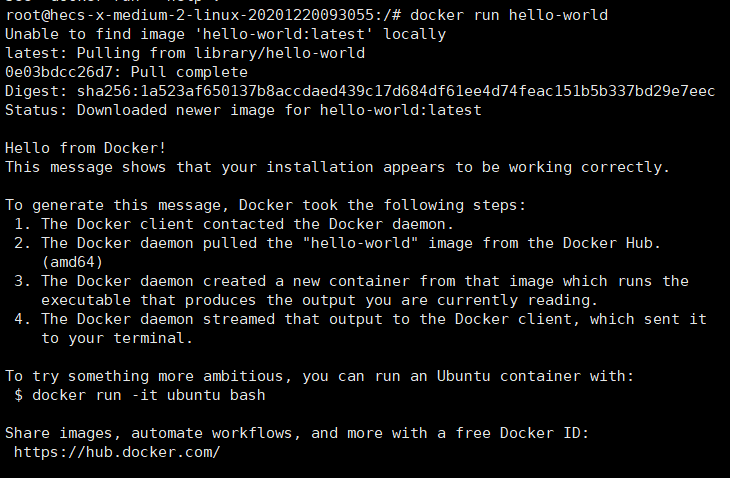Click the 'Share images, automate workflows' line
730x478 pixels.
coord(300,433)
